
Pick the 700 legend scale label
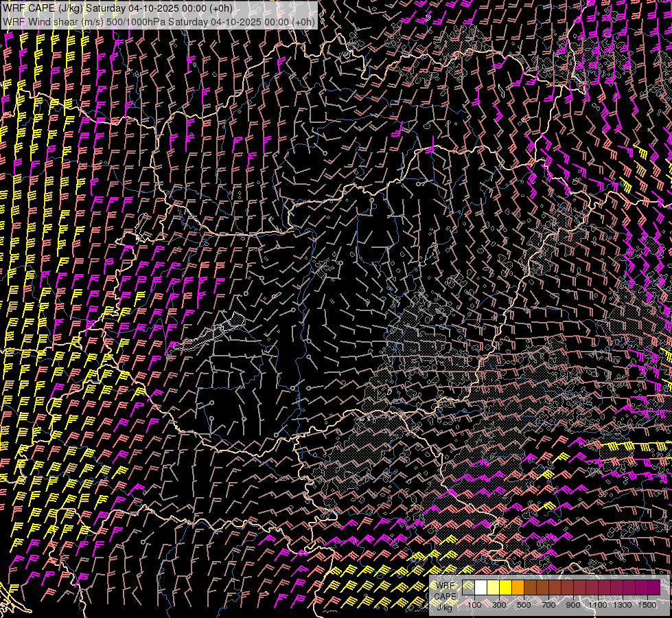click(x=548, y=605)
